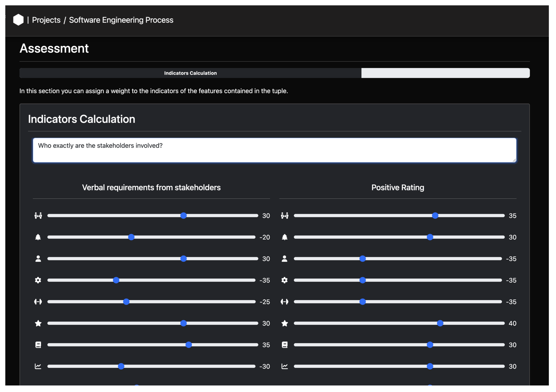This screenshot has width=556, height=392.
Task: Click the line chart icon in Positive Rating
Action: pyautogui.click(x=285, y=366)
